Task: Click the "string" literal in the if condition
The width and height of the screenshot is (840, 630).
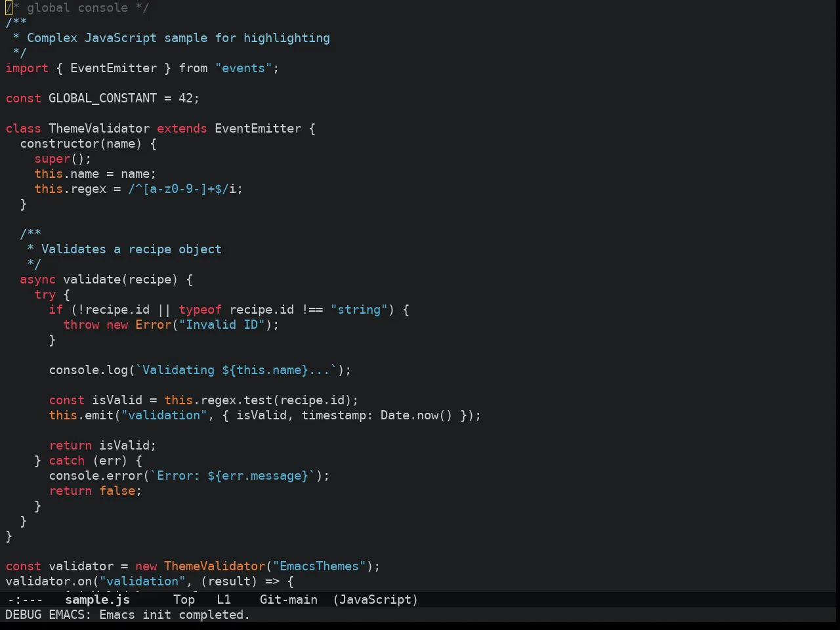Action: 359,310
